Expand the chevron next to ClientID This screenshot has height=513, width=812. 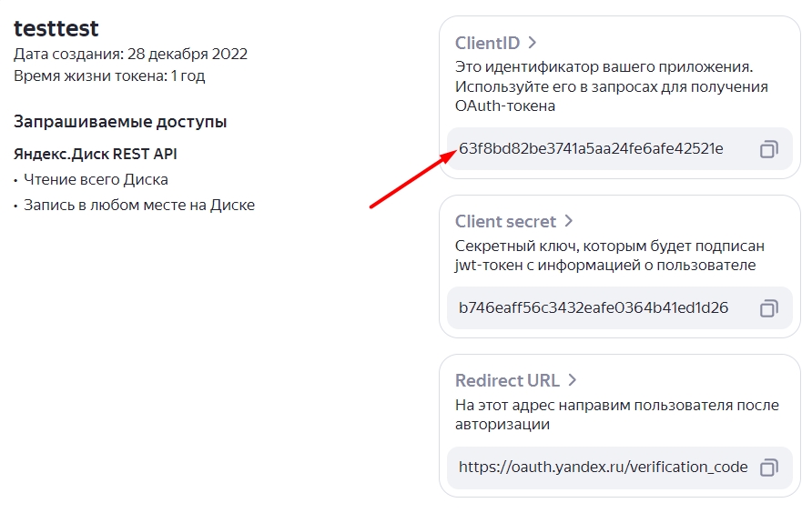tap(533, 43)
